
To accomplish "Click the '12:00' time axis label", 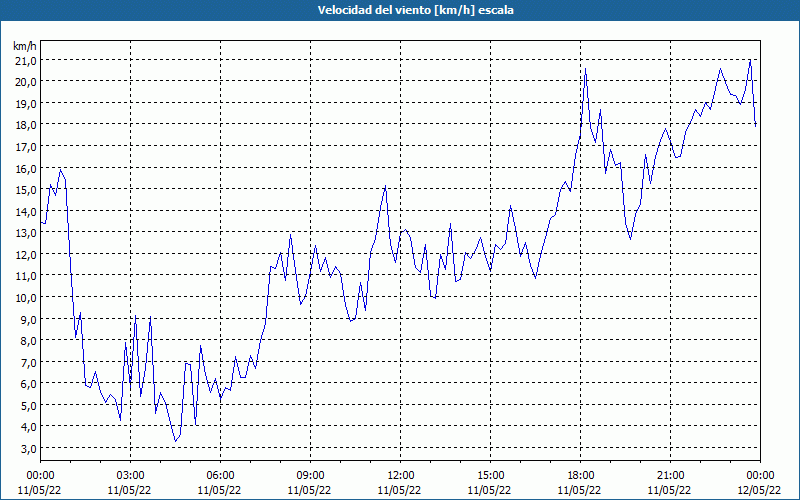I will point(401,476).
